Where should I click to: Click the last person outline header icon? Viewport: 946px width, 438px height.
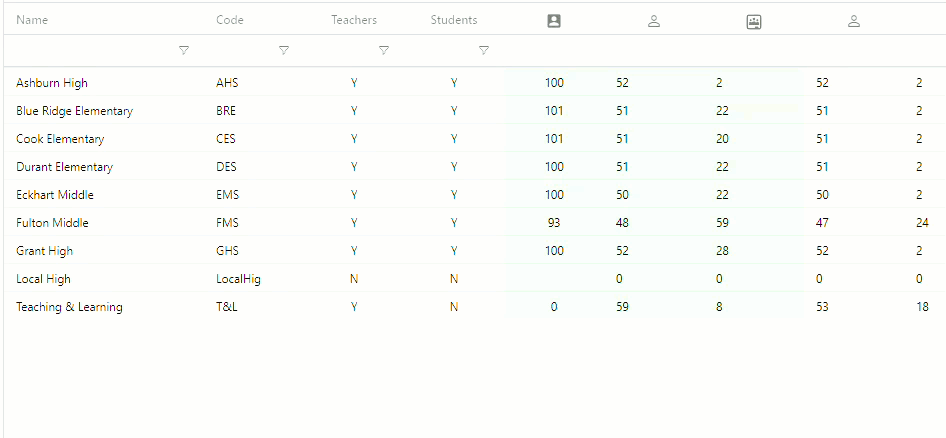click(854, 21)
